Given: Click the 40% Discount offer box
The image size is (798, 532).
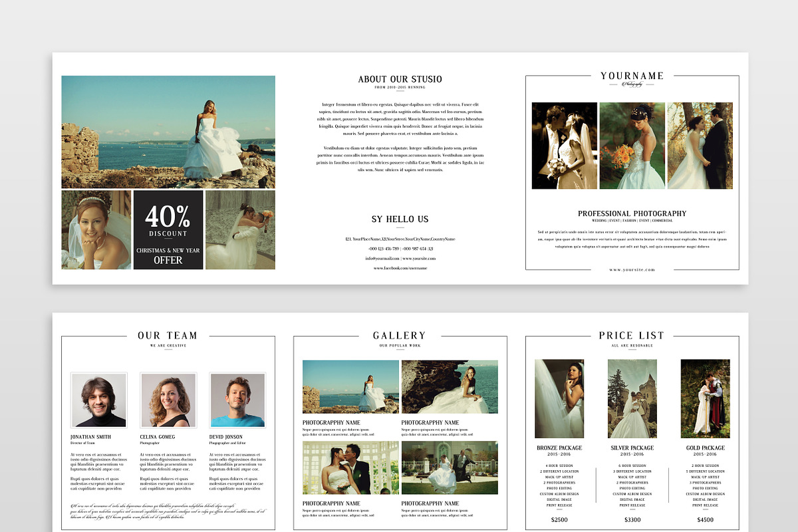Looking at the screenshot, I should [168, 230].
